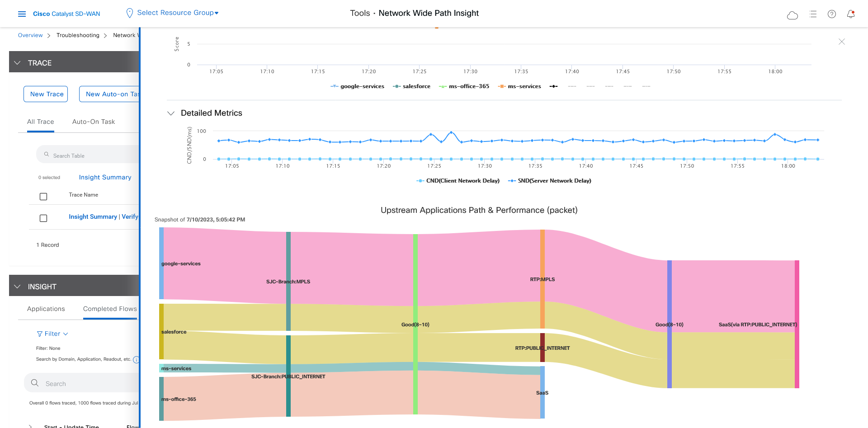The image size is (868, 428).
Task: Click SaaS(via RTP:PUBLIC_INTERNET) node bar
Action: [x=797, y=324]
